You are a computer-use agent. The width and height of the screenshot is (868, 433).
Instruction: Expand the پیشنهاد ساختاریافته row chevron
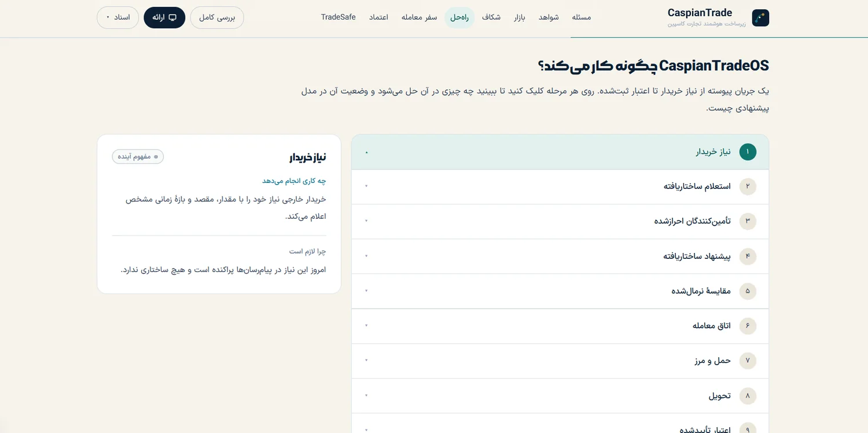pos(366,256)
